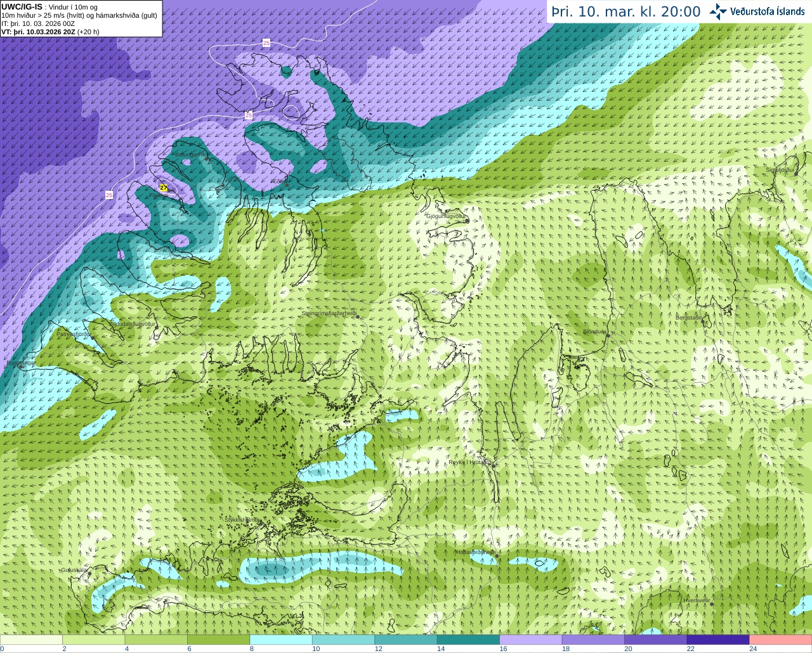Click the Bolungarvík station label
Screen dimensions: 812x653
click(x=191, y=155)
